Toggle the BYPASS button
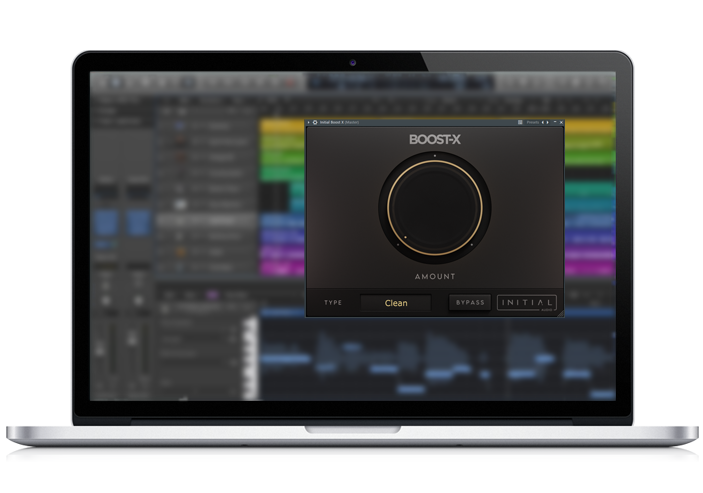This screenshot has height=493, width=703. [x=470, y=303]
